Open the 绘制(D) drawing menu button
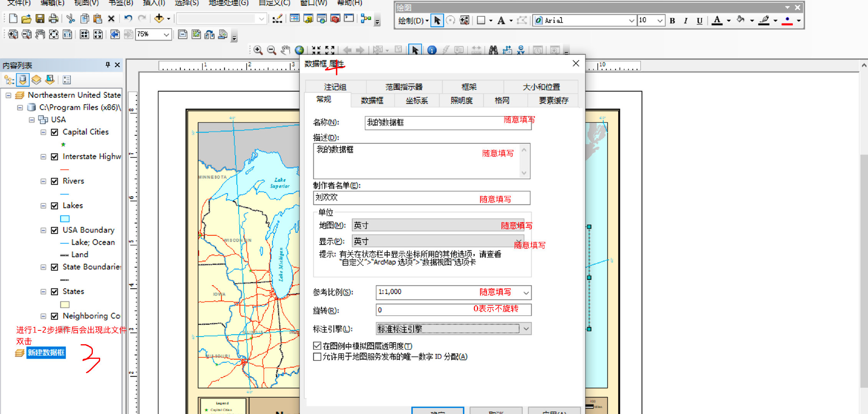Viewport: 868px width, 414px height. (413, 21)
